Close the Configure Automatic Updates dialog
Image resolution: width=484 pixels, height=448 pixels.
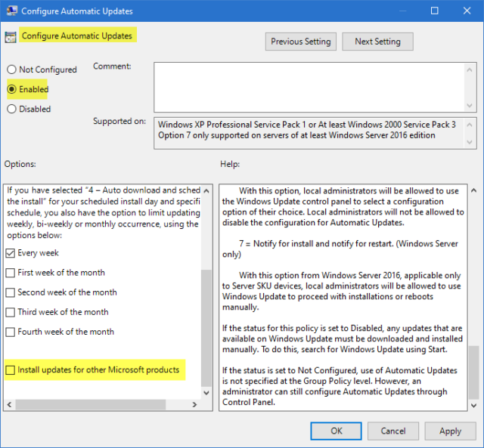coord(467,11)
